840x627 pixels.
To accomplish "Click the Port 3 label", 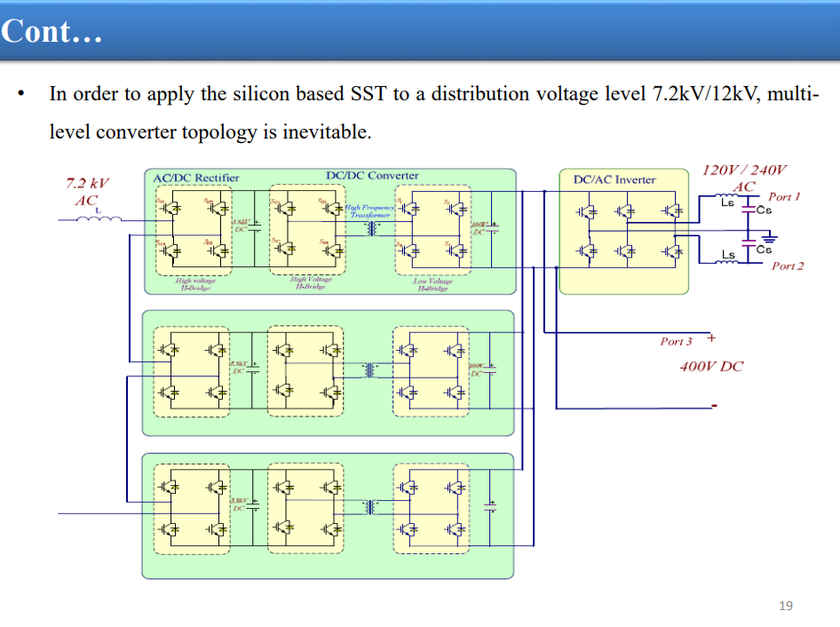I will click(x=676, y=341).
